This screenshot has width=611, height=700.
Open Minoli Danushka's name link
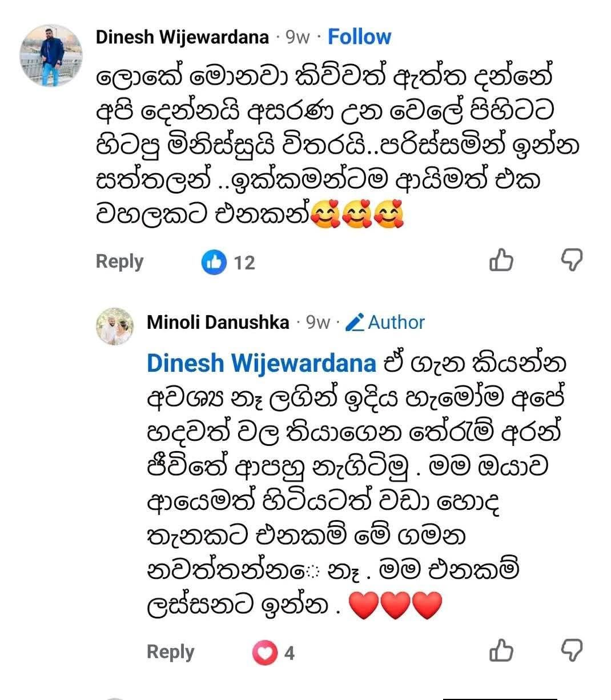(218, 322)
